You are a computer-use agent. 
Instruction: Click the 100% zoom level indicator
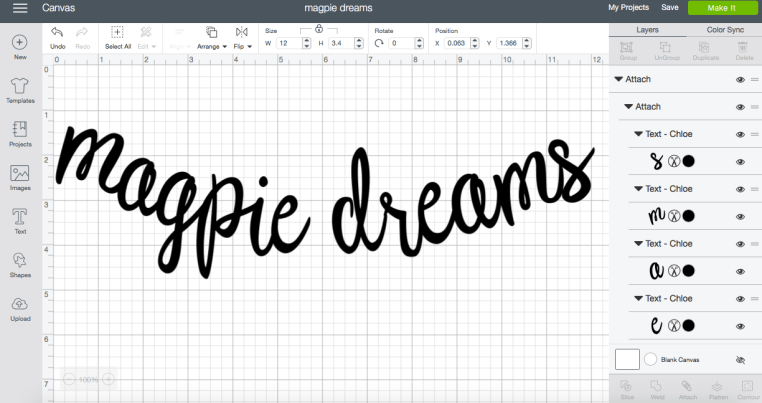pos(88,380)
